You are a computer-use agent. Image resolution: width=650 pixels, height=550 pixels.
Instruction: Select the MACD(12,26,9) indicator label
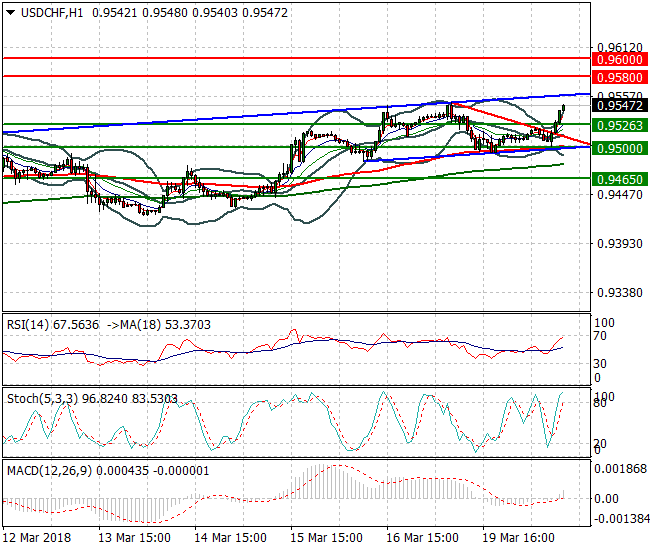point(49,471)
